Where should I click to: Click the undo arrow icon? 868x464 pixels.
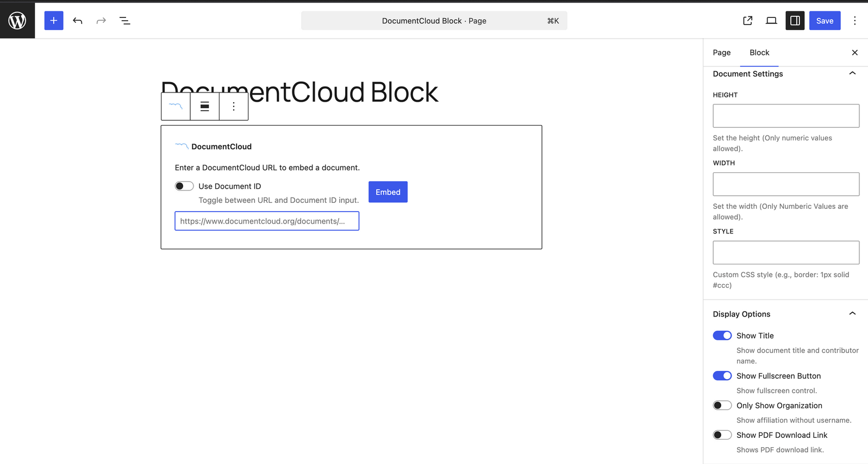coord(78,21)
